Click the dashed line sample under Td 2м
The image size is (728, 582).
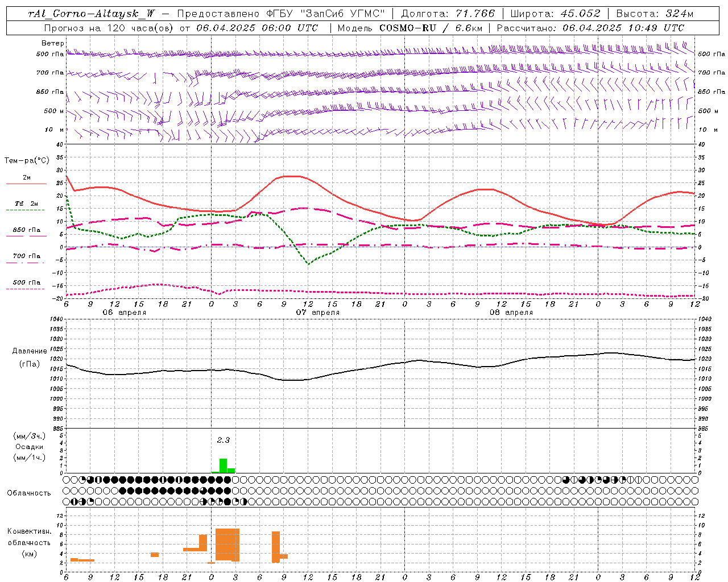coord(26,210)
